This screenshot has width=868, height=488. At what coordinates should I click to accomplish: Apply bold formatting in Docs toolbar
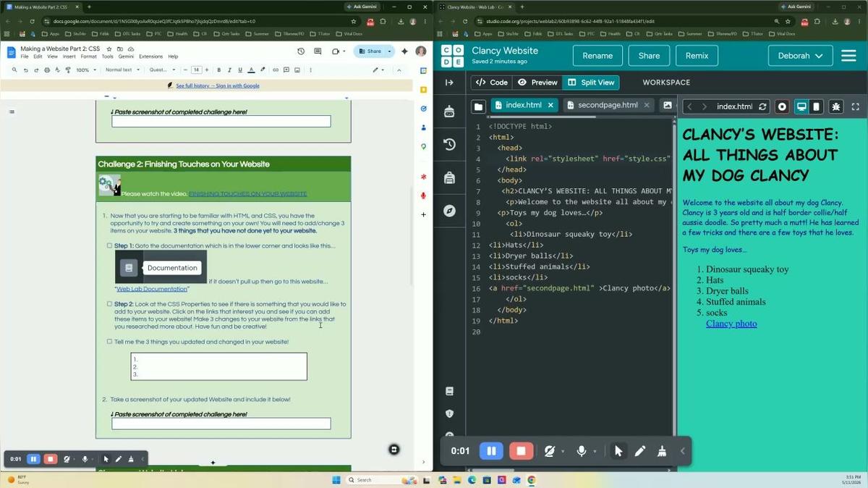pyautogui.click(x=218, y=70)
